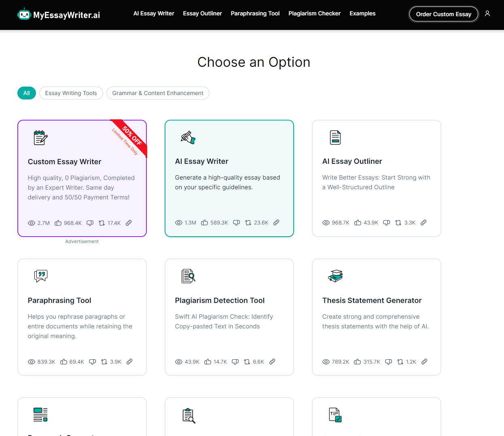This screenshot has width=504, height=436.
Task: Select the All filter pill
Action: 27,93
